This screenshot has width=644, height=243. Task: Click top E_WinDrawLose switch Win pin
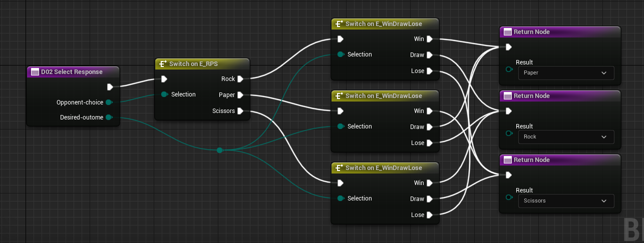click(x=430, y=39)
